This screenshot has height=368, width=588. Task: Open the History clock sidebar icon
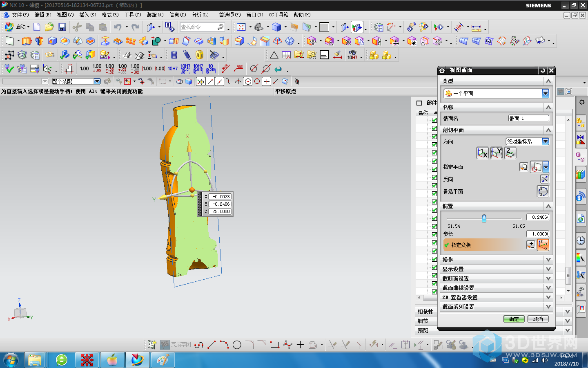[581, 240]
